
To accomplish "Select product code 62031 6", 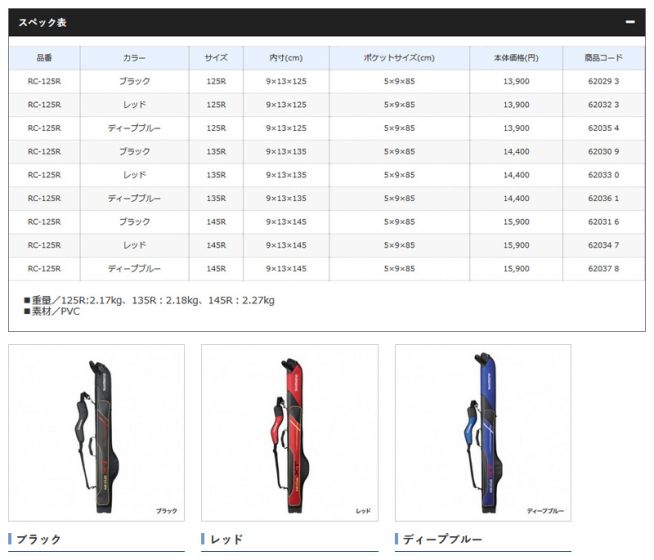I will [604, 222].
